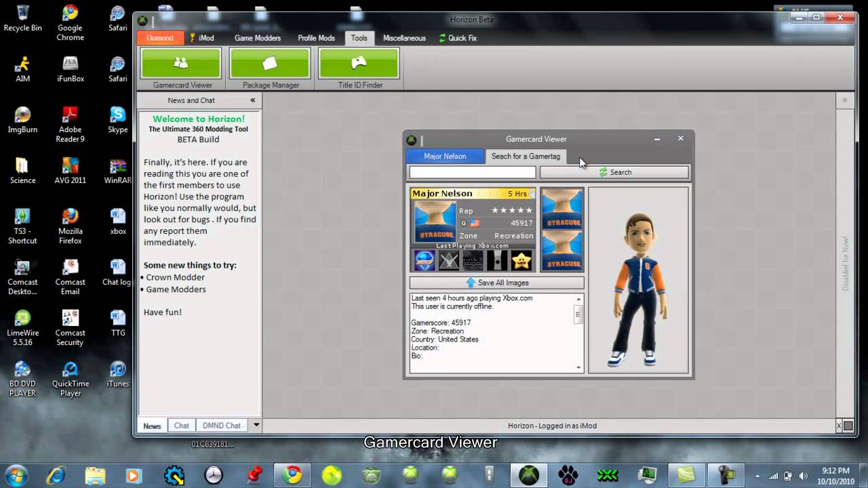Open the Gamercard Viewer tool
This screenshot has height=488, width=868.
pyautogui.click(x=181, y=64)
